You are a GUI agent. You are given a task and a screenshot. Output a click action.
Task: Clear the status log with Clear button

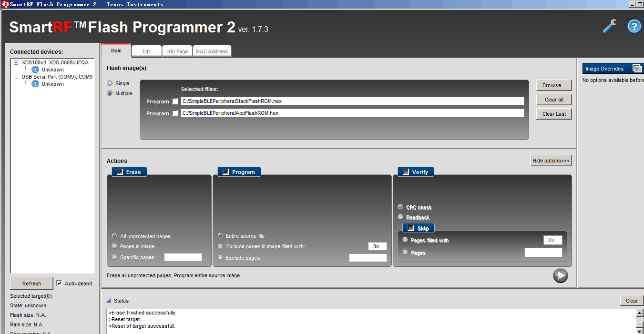point(632,301)
